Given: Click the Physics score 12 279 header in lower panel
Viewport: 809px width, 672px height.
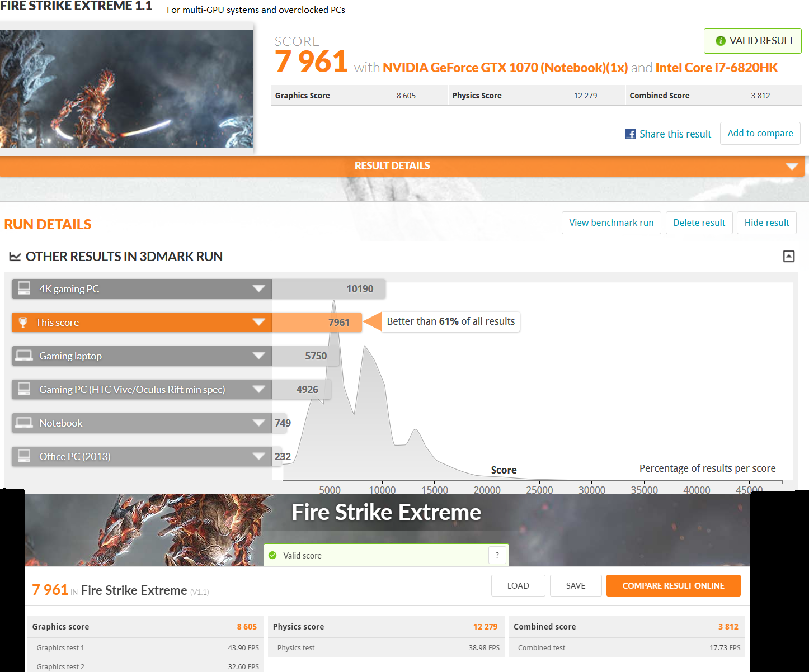Looking at the screenshot, I should (386, 627).
